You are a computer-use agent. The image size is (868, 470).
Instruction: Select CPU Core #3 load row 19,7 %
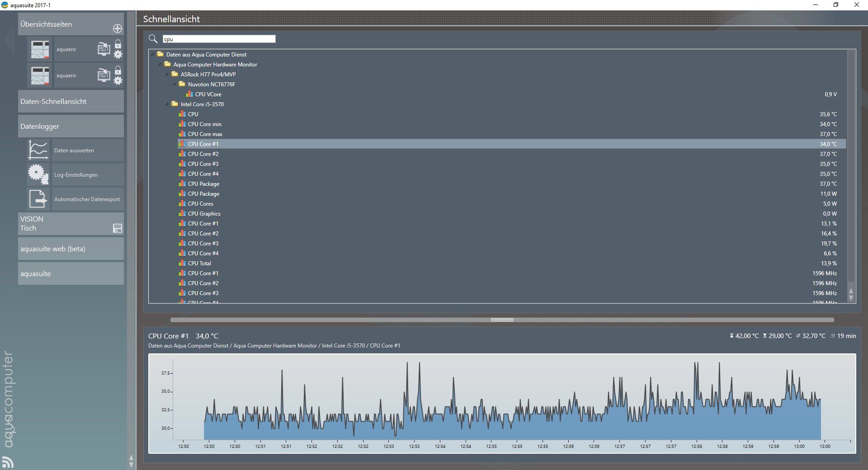[x=511, y=244]
